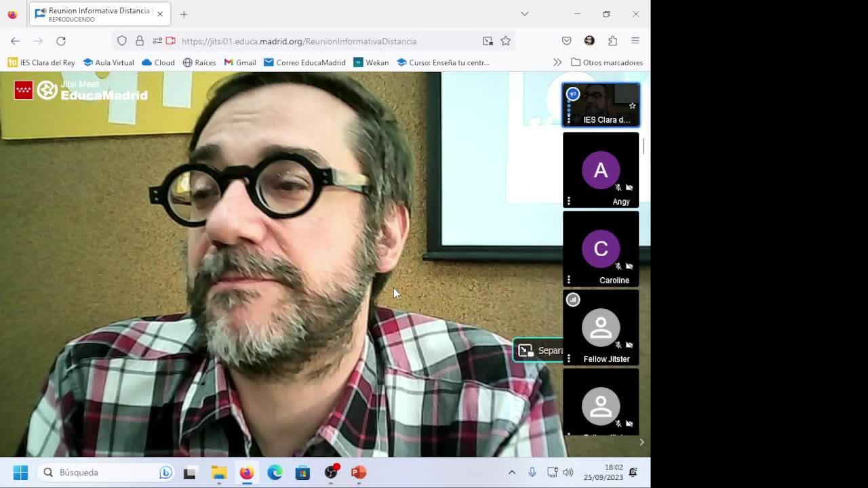Open the three-dot menu for Fellow Jitster
Image resolution: width=868 pixels, height=488 pixels.
[x=569, y=359]
